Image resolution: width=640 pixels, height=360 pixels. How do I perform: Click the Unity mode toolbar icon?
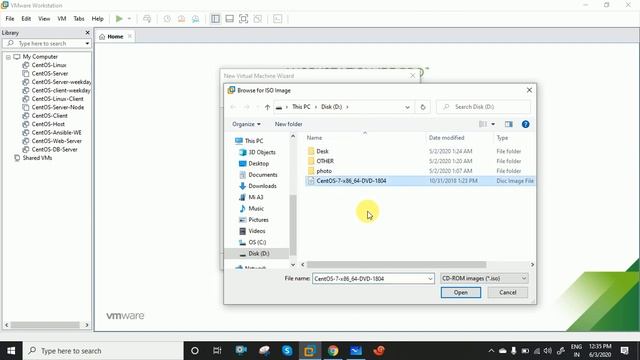(x=258, y=19)
